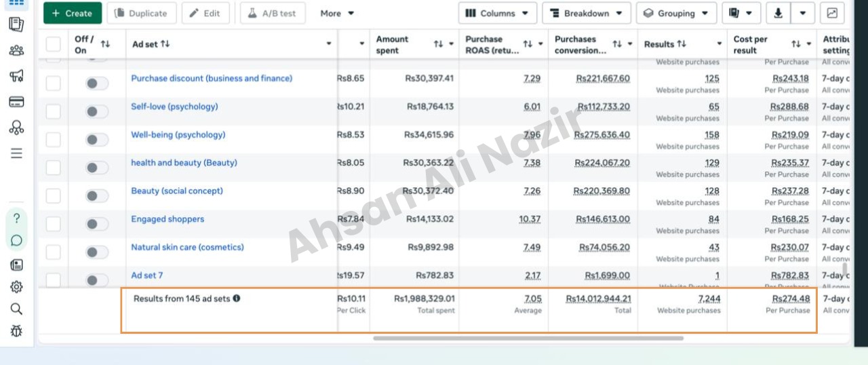Click the Search magnifier icon in sidebar
This screenshot has width=868, height=365.
[x=16, y=309]
